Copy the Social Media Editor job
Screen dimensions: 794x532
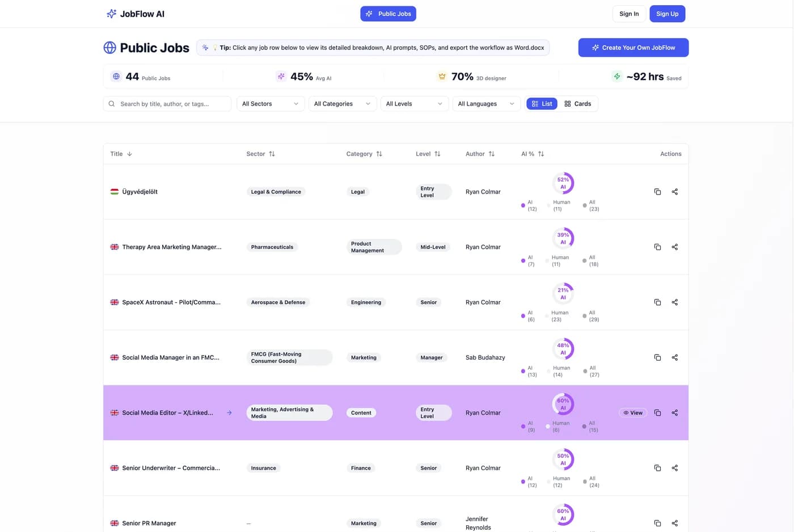click(657, 413)
